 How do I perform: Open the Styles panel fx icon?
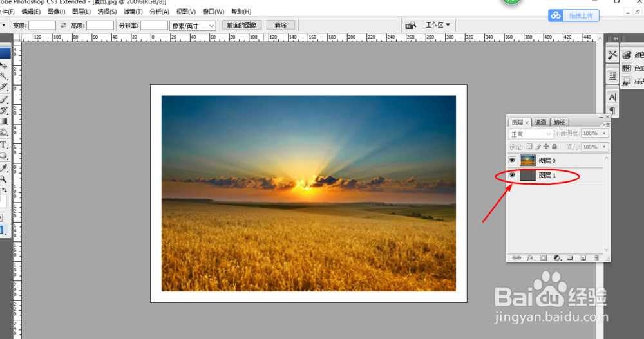click(x=627, y=82)
